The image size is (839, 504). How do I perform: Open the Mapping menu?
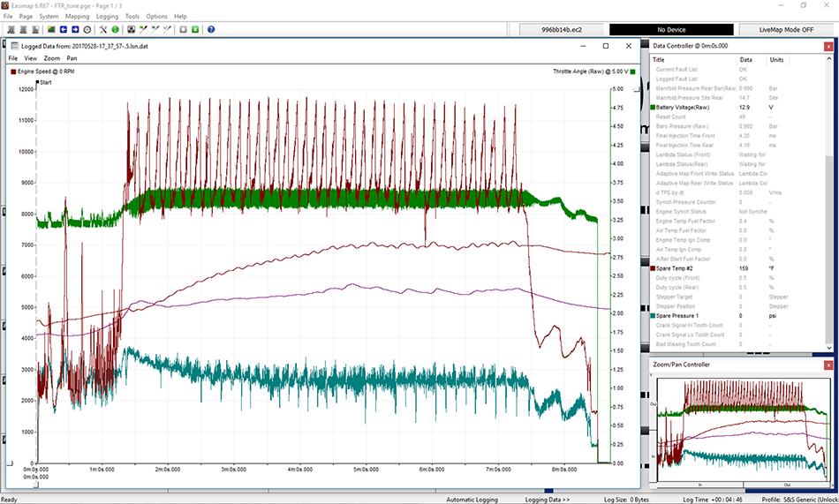point(77,16)
